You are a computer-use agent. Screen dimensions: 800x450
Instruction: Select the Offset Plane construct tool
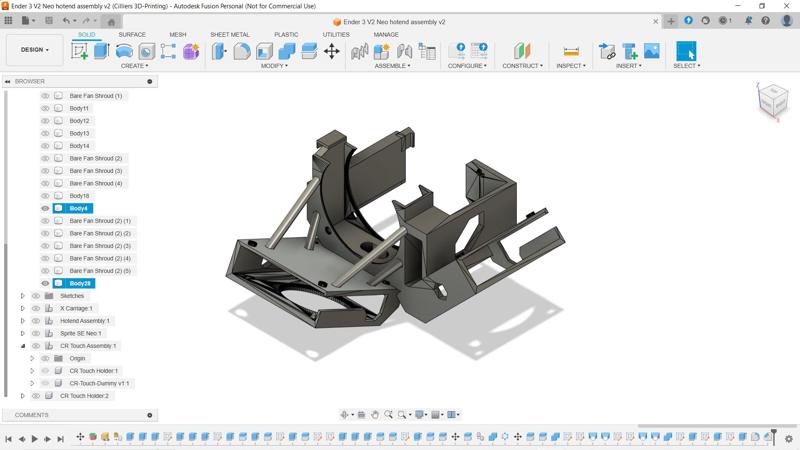point(522,51)
